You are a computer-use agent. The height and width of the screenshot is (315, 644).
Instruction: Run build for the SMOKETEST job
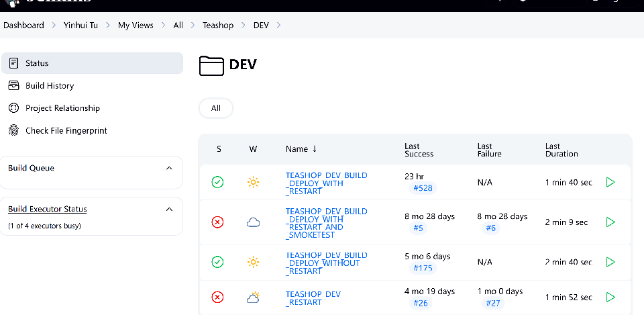(610, 222)
